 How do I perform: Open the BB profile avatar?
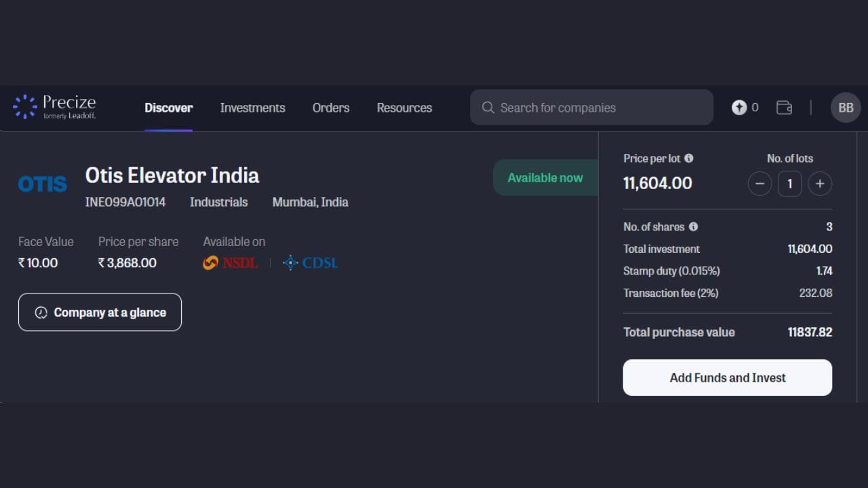[845, 108]
